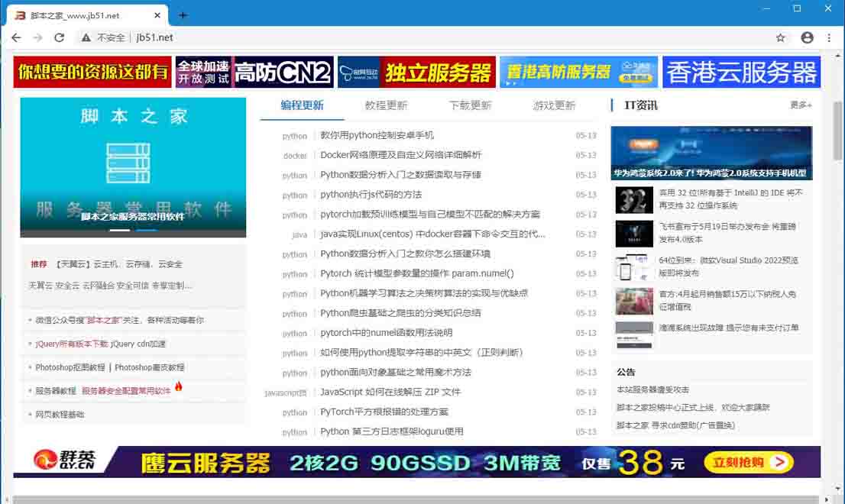Open the Chrome three-dot menu
The image size is (845, 504).
(829, 37)
